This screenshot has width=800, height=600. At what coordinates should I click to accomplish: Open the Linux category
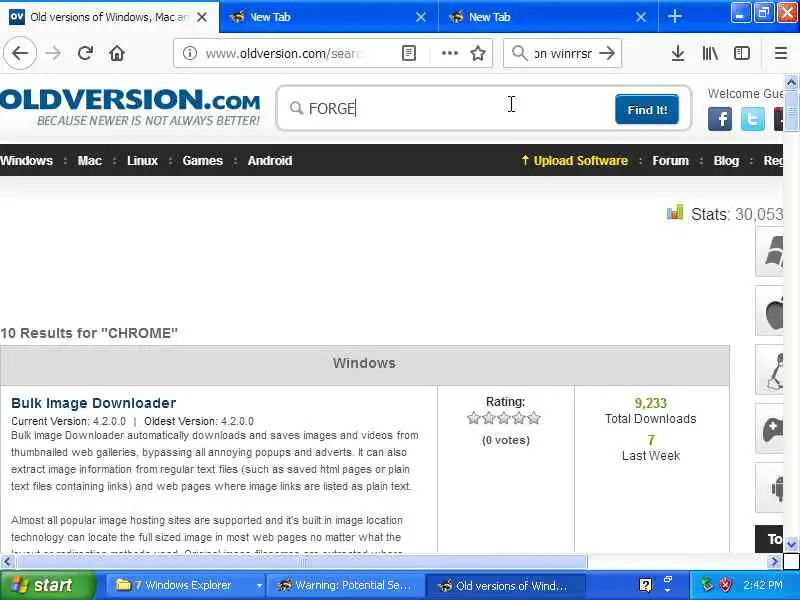142,160
